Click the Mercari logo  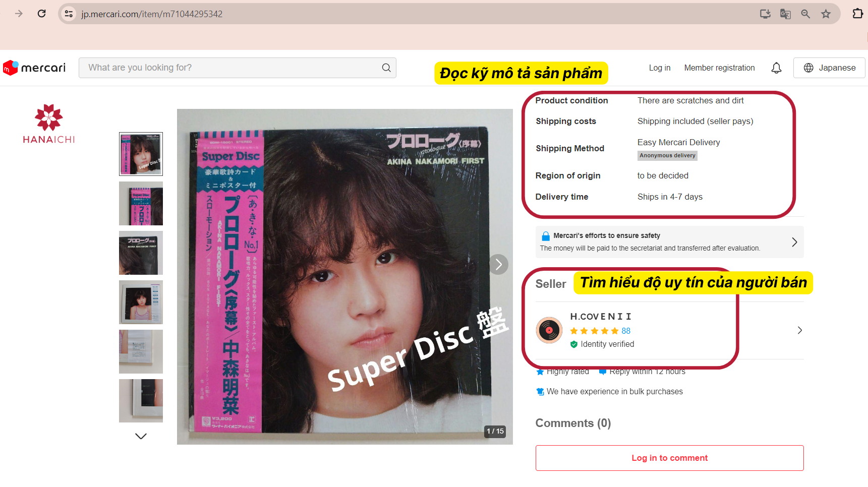point(34,68)
